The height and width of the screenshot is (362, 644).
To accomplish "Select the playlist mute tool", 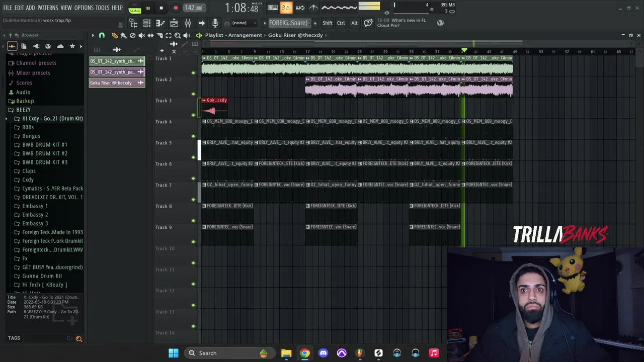I will [x=141, y=35].
